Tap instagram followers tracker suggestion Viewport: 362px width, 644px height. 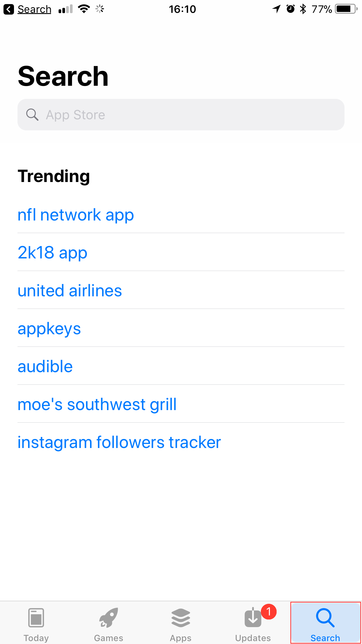119,442
